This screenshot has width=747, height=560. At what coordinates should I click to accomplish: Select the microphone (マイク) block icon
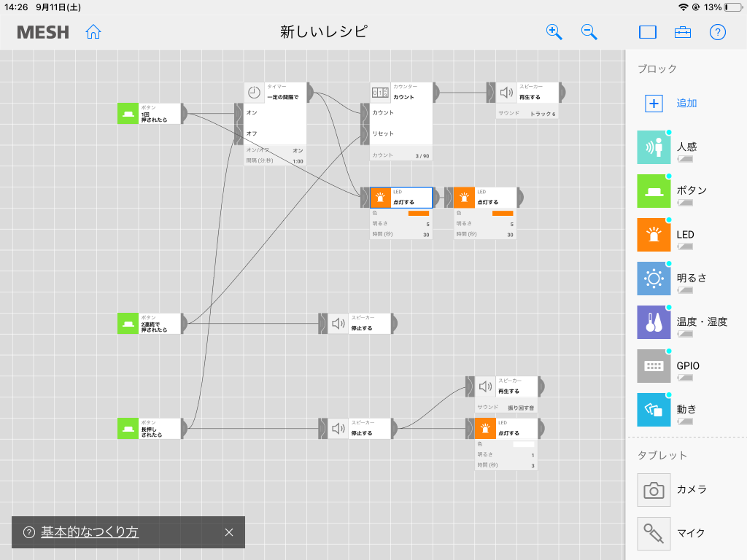click(x=654, y=534)
